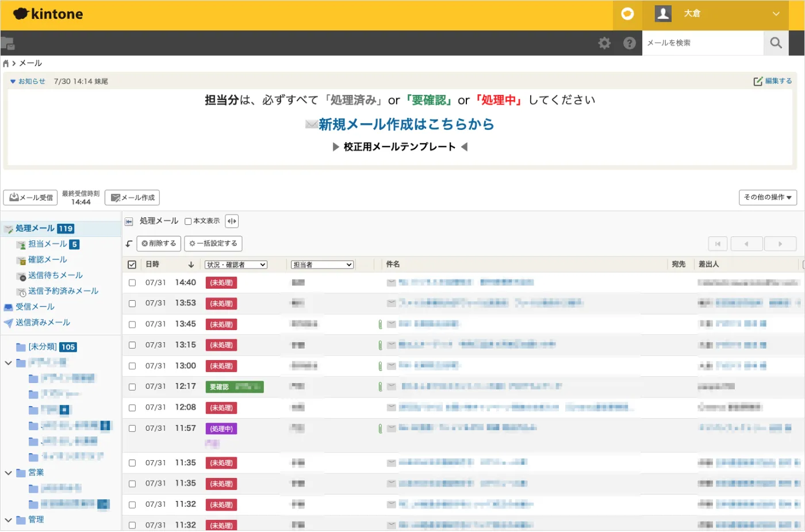The width and height of the screenshot is (805, 532).
Task: Click the メールを検索 search field
Action: click(x=702, y=43)
